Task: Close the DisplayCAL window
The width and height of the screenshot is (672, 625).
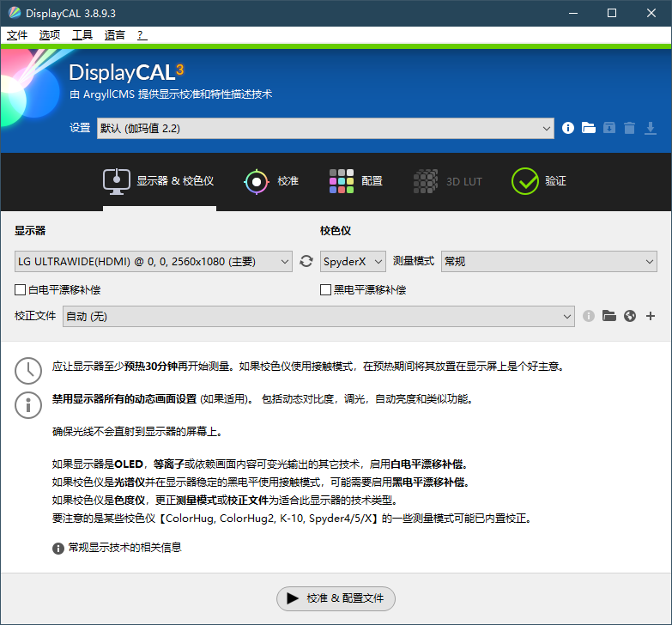Action: click(x=651, y=13)
